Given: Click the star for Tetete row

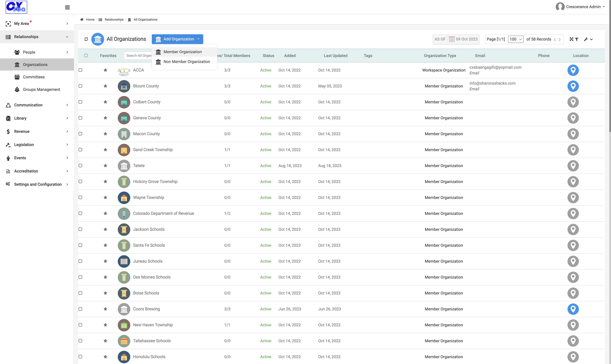Looking at the screenshot, I should click(x=106, y=166).
